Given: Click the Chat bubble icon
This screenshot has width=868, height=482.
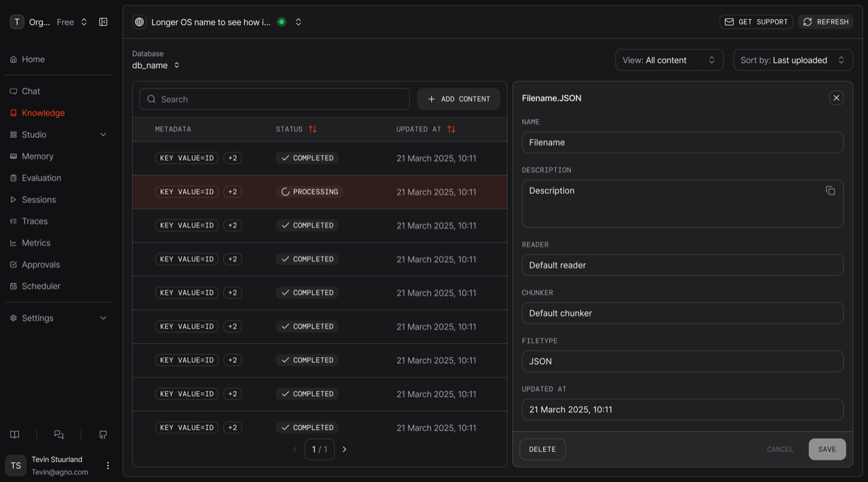Looking at the screenshot, I should (x=14, y=91).
